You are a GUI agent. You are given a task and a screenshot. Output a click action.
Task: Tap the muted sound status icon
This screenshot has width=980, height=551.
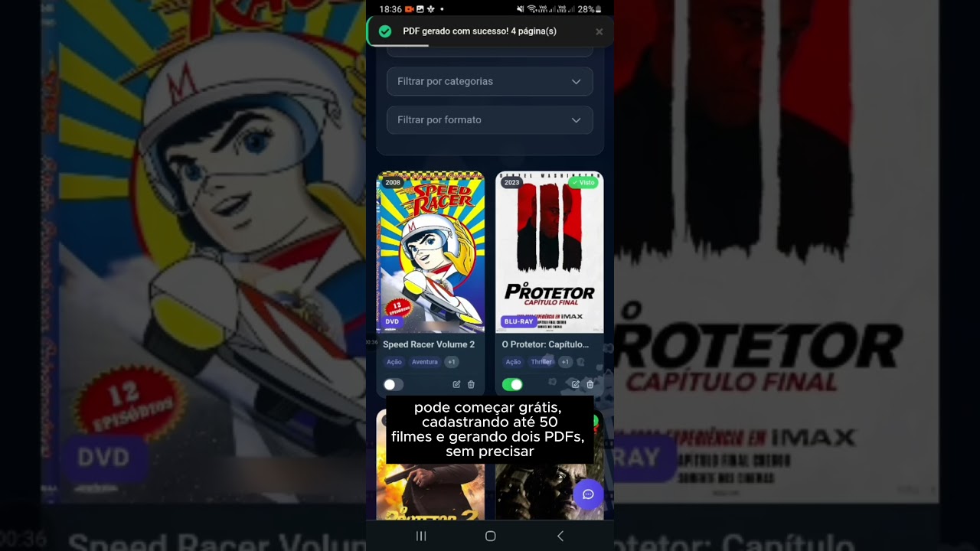[x=521, y=9]
